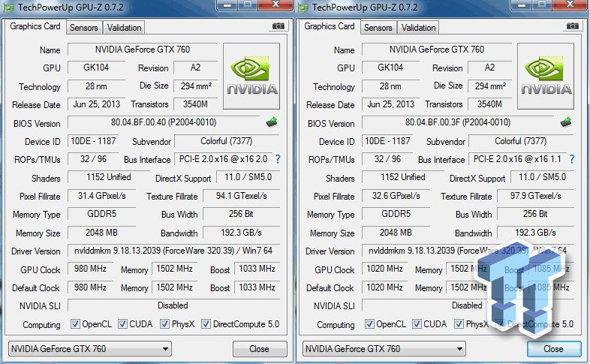This screenshot has height=364, width=590.
Task: Click the Close button in right window
Action: [554, 349]
